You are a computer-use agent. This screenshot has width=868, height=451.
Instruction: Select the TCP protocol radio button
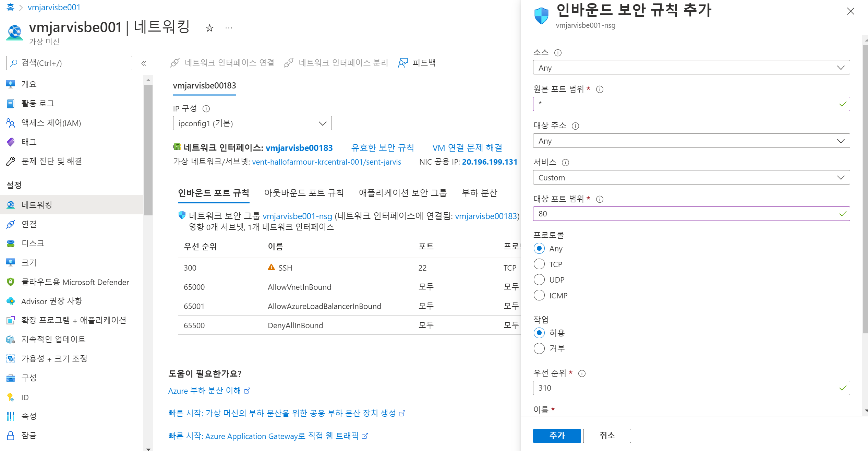point(539,264)
